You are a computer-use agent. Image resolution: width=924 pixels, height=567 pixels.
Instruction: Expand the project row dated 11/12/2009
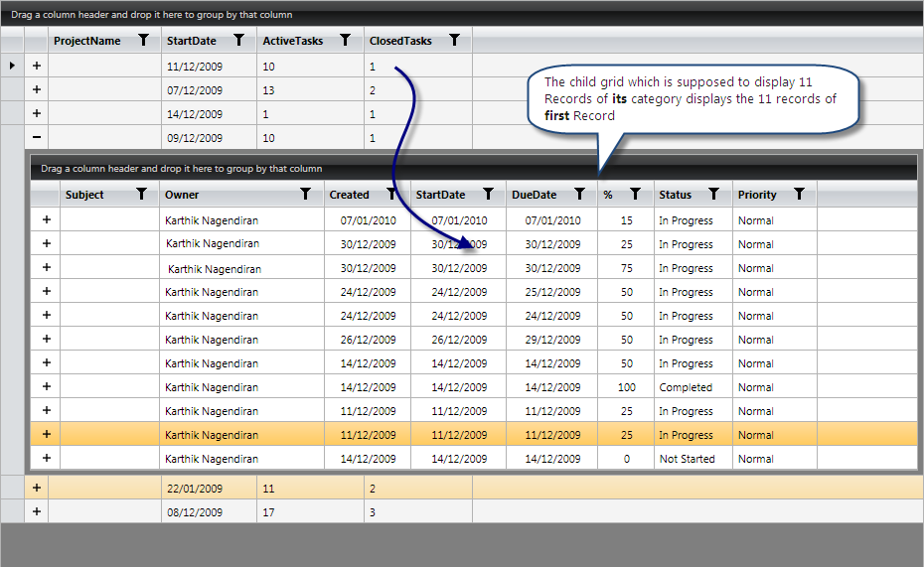(37, 66)
